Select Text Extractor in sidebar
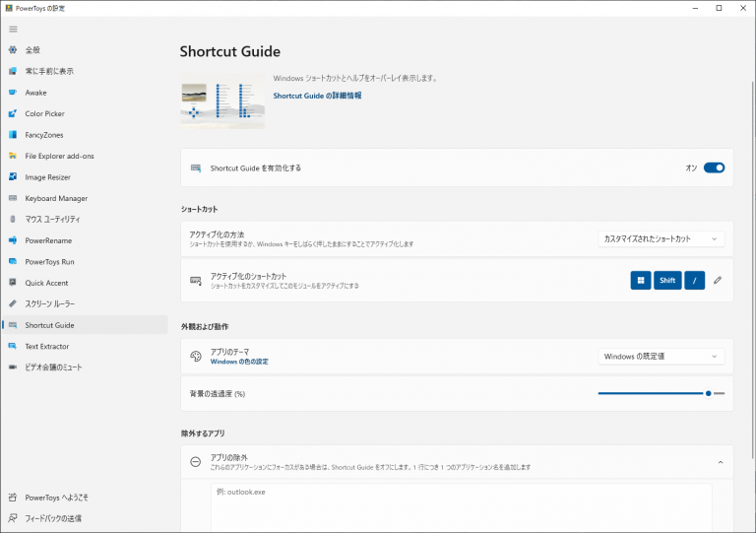756x533 pixels. (47, 346)
